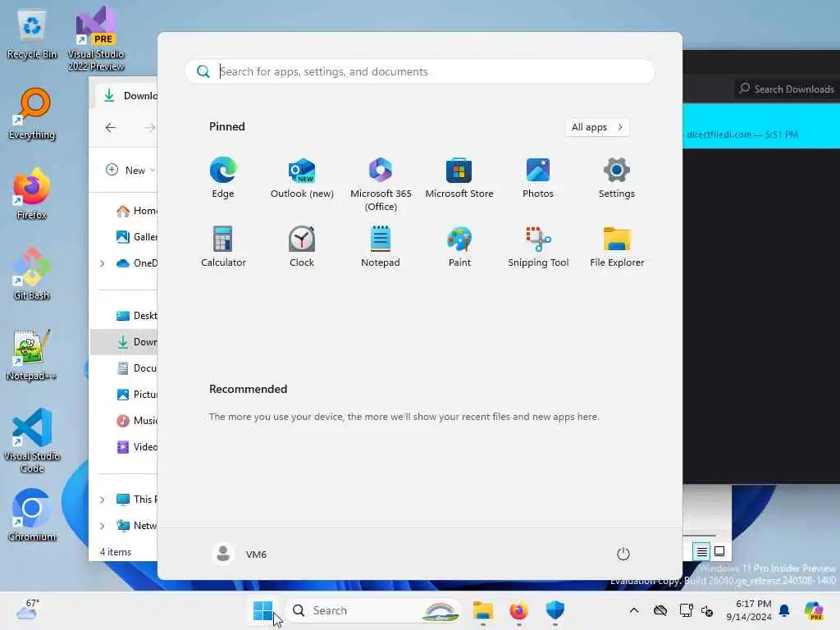The image size is (840, 630).
Task: Select Gallery in Explorer navigation pane
Action: [x=137, y=237]
